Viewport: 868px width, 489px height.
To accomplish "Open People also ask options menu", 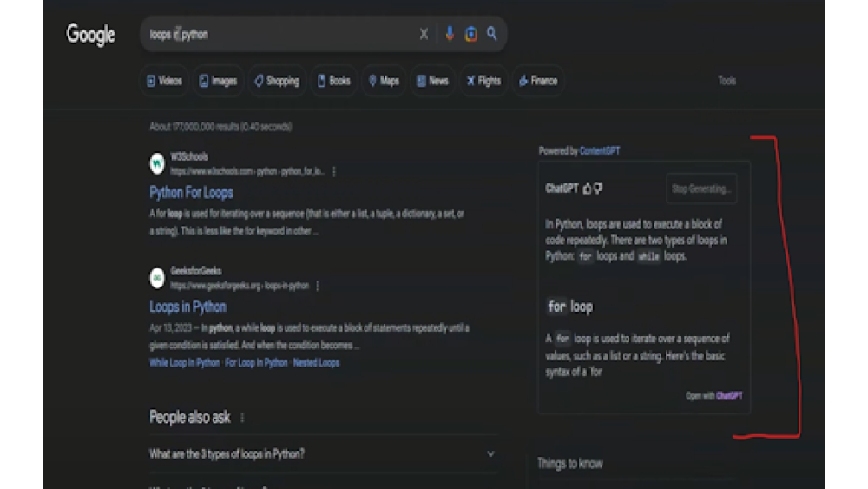I will [x=242, y=418].
